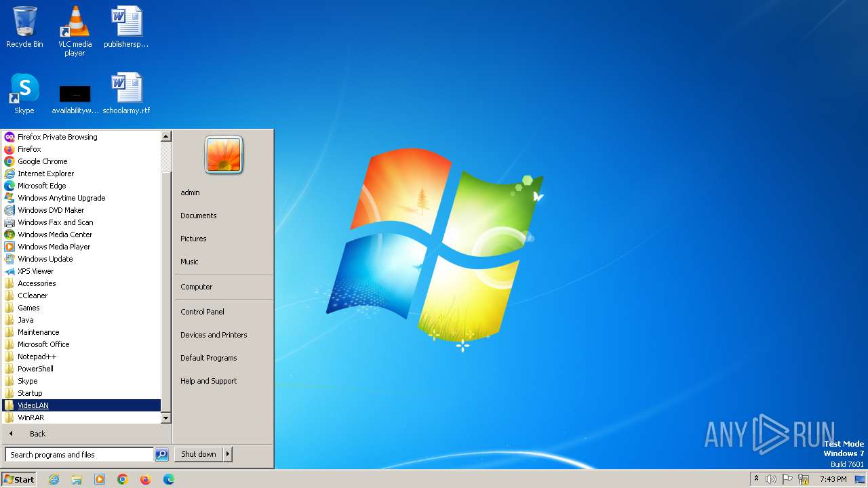
Task: Open Windows Media Player from the taskbar
Action: (x=100, y=479)
